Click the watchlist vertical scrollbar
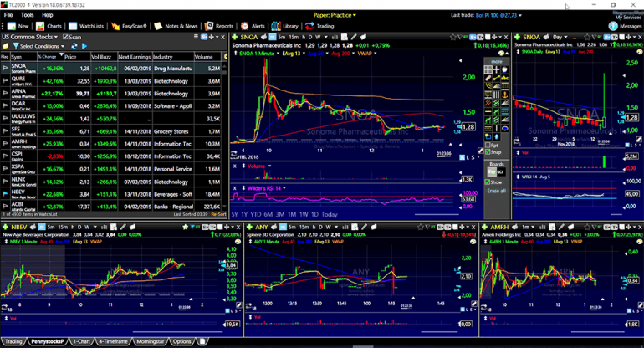Image resolution: width=644 pixels, height=348 pixels. pyautogui.click(x=224, y=136)
